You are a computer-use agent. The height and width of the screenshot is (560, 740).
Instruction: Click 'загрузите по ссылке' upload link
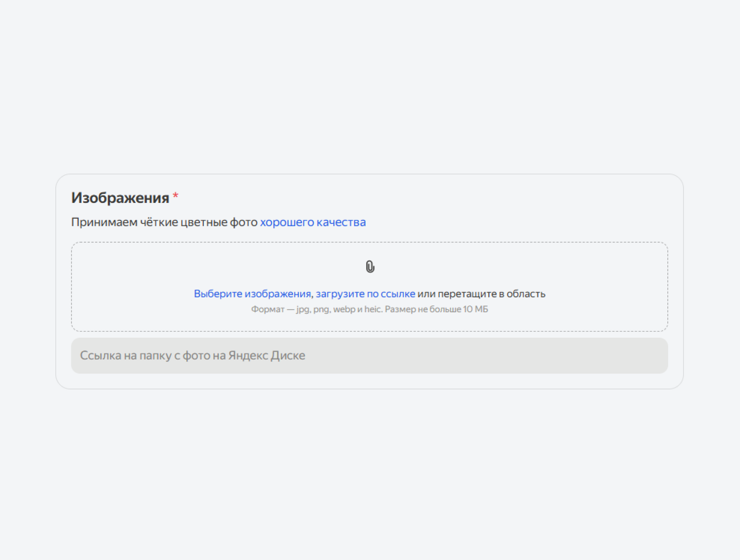pos(365,294)
